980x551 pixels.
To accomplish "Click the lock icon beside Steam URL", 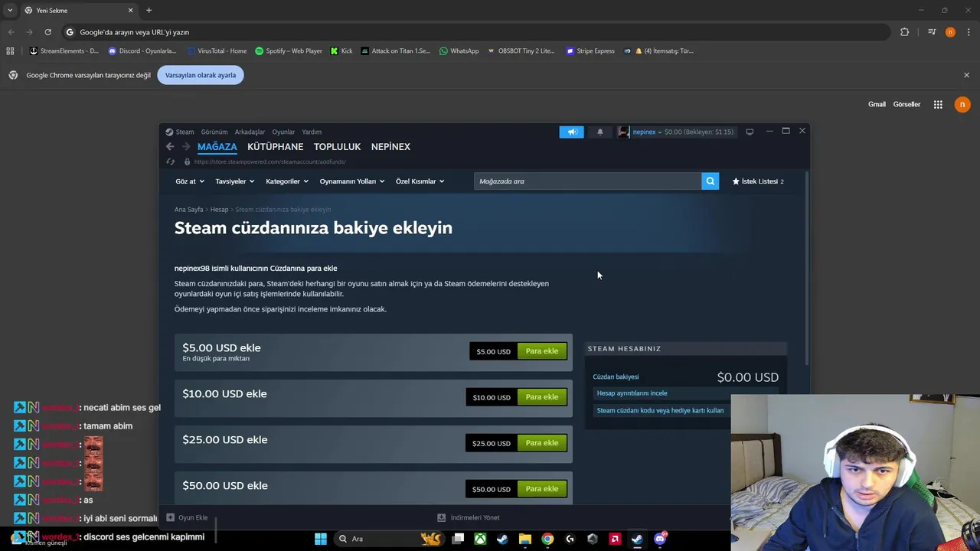I will coord(187,161).
